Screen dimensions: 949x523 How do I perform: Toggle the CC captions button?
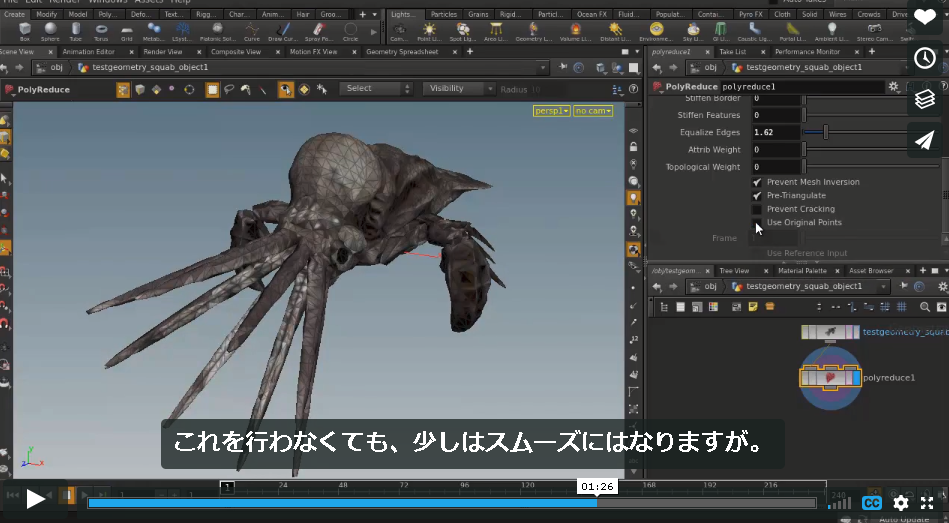872,502
